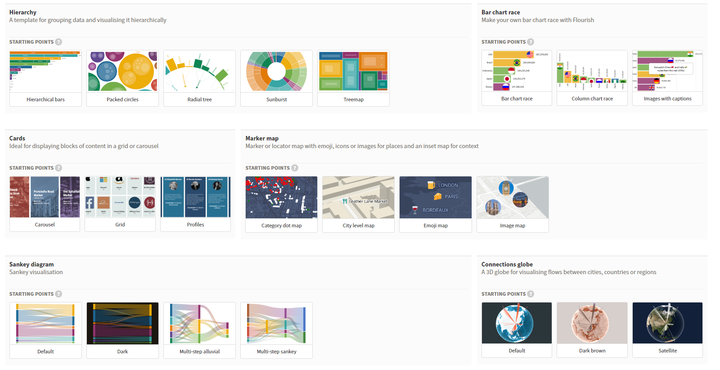The image size is (720, 370).
Task: Select the Carousel cards template
Action: pyautogui.click(x=45, y=204)
